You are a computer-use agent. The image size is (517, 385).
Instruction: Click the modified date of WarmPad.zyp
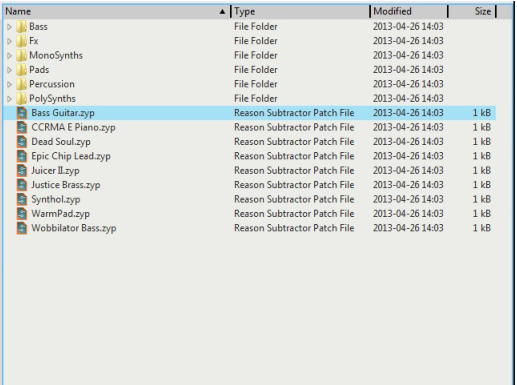click(x=408, y=214)
